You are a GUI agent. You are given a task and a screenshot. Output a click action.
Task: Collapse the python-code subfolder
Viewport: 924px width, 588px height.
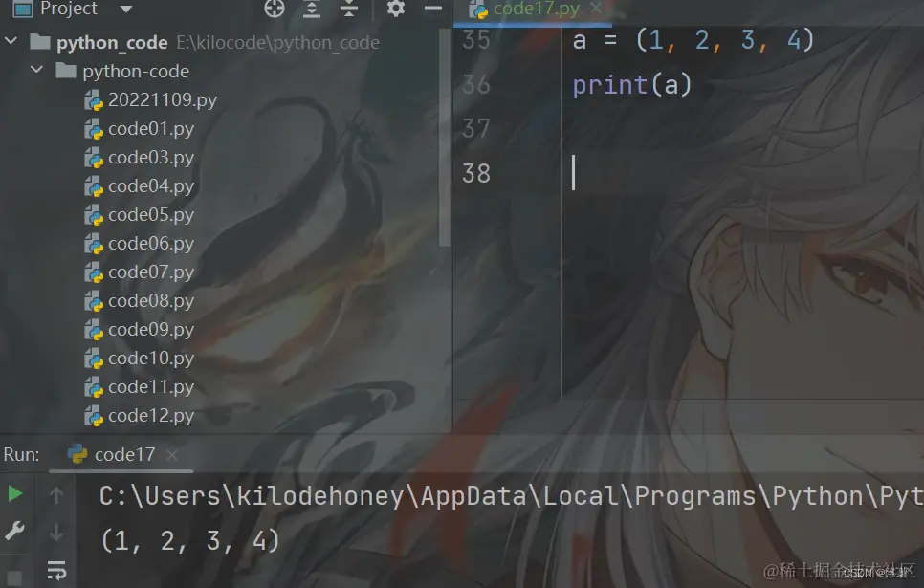(36, 70)
